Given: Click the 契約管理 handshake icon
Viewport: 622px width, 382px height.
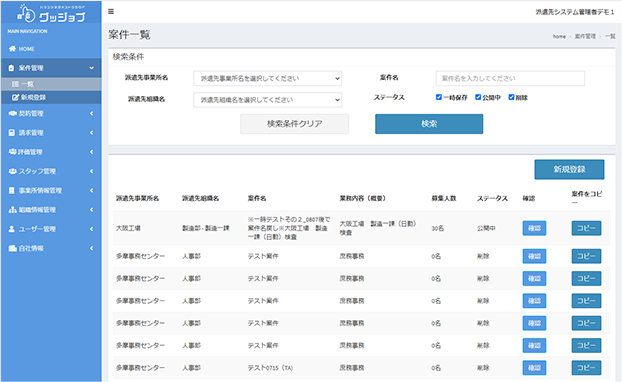Looking at the screenshot, I should coord(12,113).
